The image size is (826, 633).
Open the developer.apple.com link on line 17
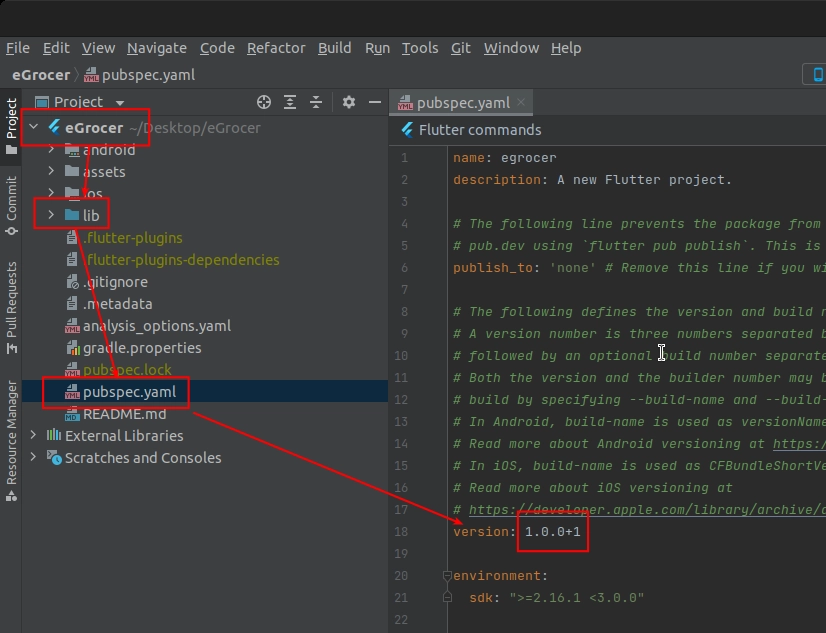pyautogui.click(x=647, y=510)
